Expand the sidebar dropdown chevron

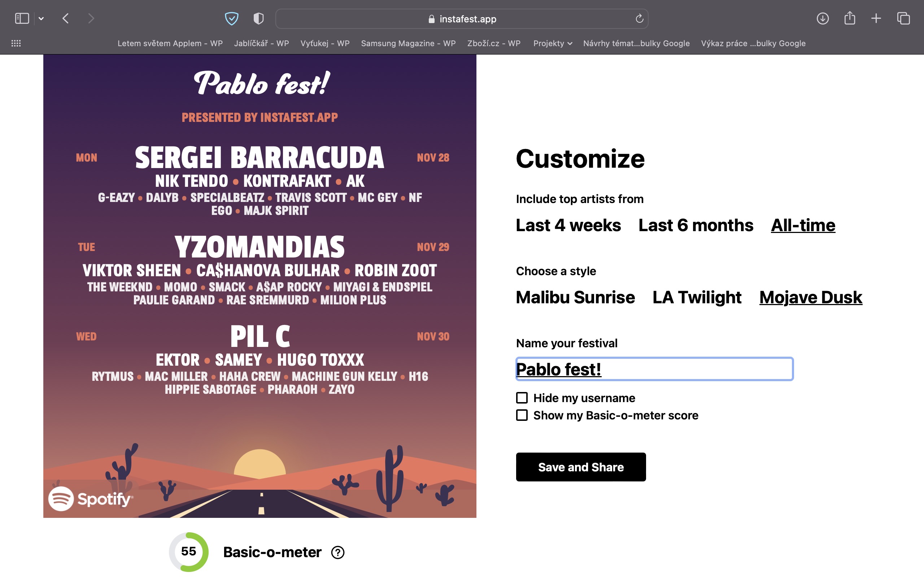click(41, 18)
